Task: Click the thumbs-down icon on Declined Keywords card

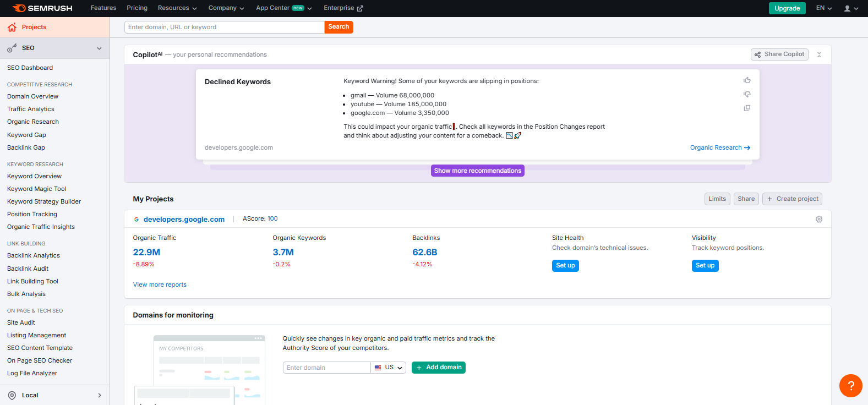Action: pos(747,94)
